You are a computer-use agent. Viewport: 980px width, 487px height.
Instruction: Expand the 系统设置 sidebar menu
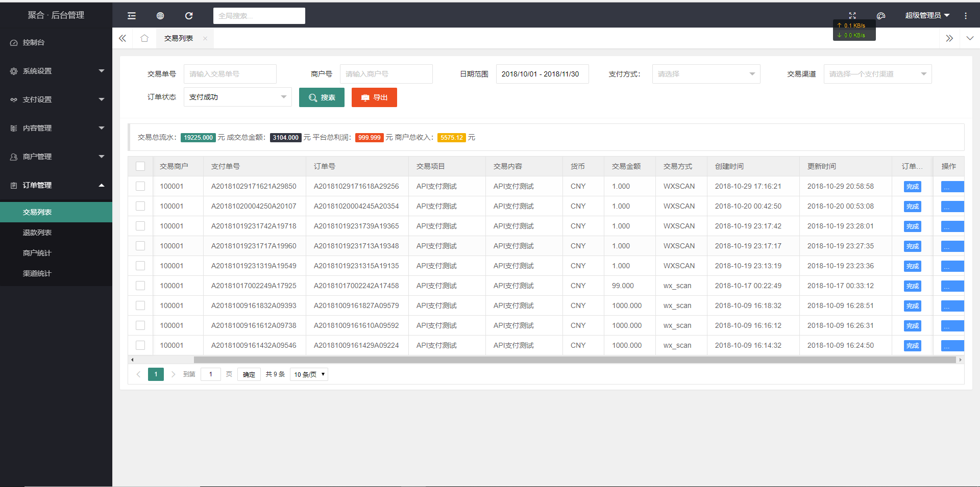(x=56, y=71)
